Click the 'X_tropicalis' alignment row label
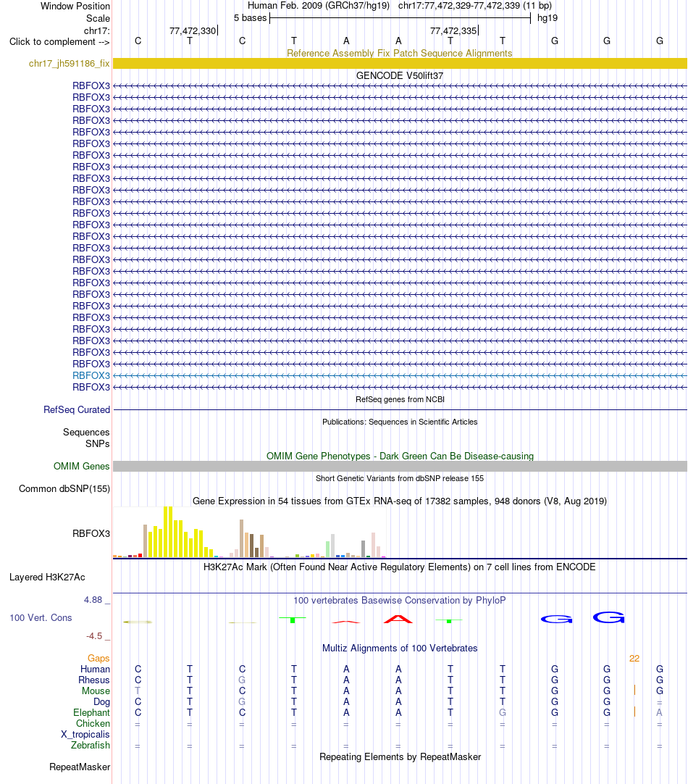688x784 pixels. pos(85,735)
